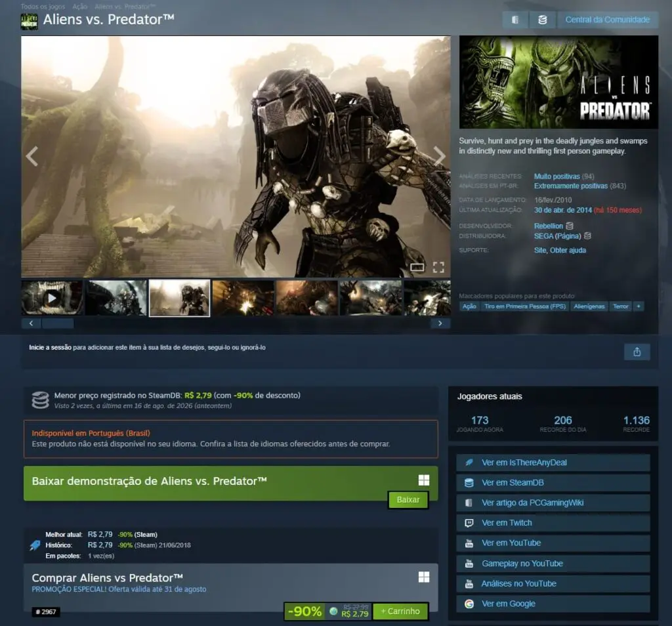Open Extremamente positivas PT-BR reviews
Viewport: 672px width, 626px height.
(x=570, y=186)
